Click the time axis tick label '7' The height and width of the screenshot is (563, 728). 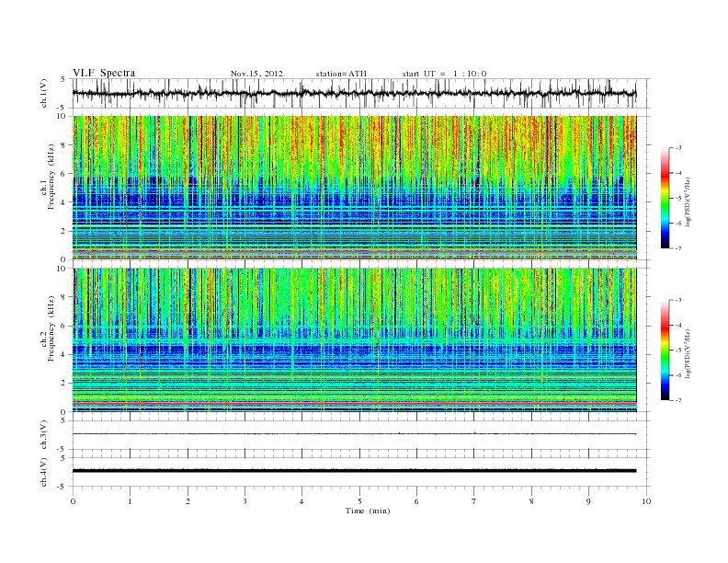coord(474,501)
